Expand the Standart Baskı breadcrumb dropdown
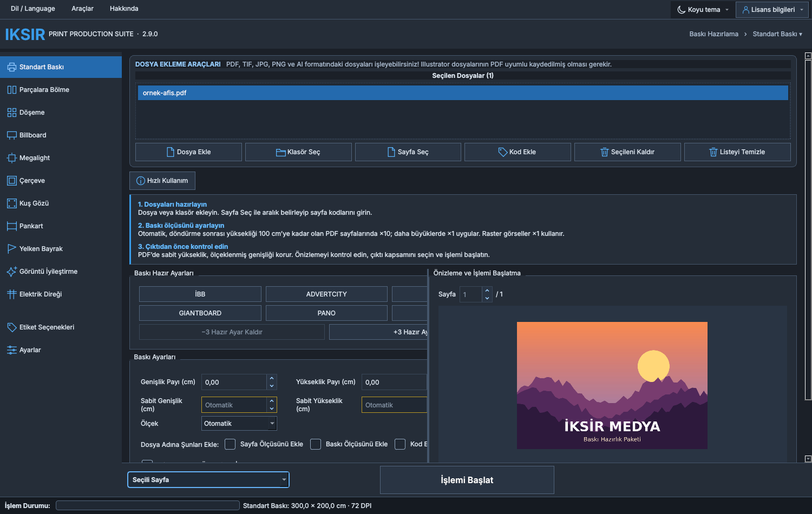Screen dimensions: 812x514 tap(777, 34)
